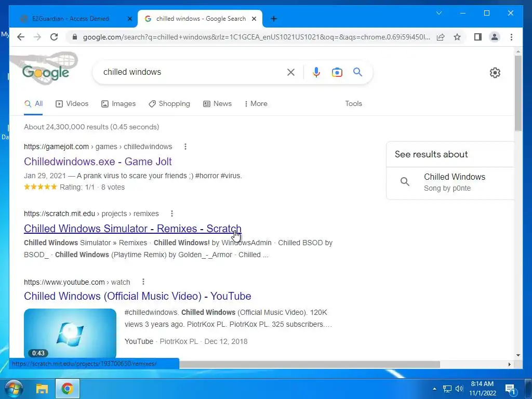Open Chilled Windows Official Music Video link

pyautogui.click(x=137, y=296)
